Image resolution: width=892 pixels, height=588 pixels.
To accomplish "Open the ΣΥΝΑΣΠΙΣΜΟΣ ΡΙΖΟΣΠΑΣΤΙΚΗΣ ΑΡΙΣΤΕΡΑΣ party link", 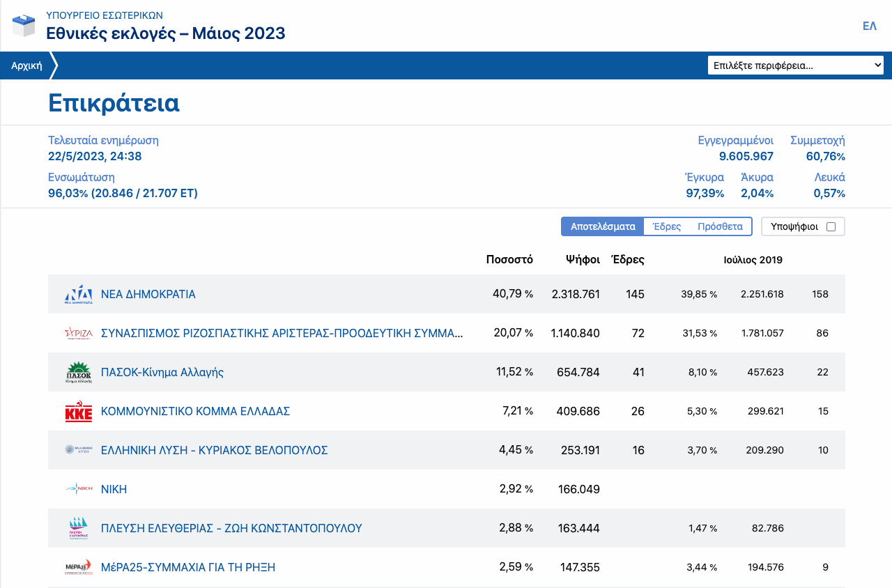I will click(x=282, y=333).
